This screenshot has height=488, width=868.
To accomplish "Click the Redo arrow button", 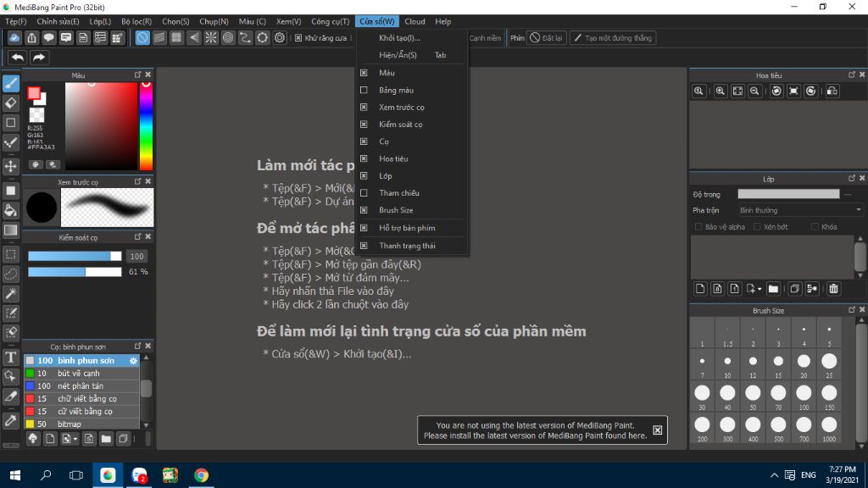I will (x=39, y=57).
